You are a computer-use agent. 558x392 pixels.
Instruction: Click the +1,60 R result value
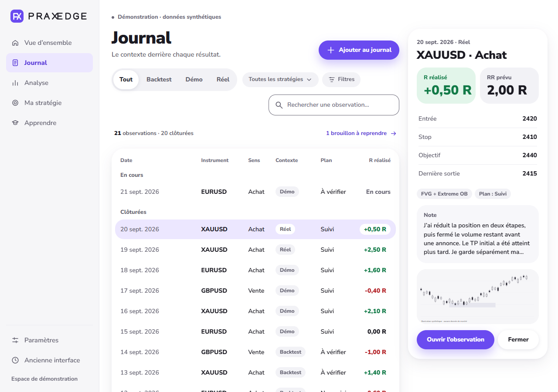[x=375, y=270]
